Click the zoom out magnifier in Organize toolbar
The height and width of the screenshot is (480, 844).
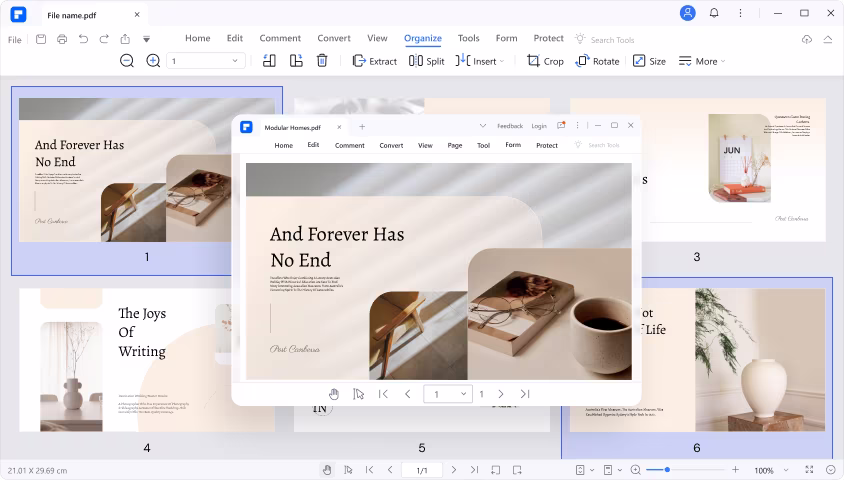click(127, 61)
